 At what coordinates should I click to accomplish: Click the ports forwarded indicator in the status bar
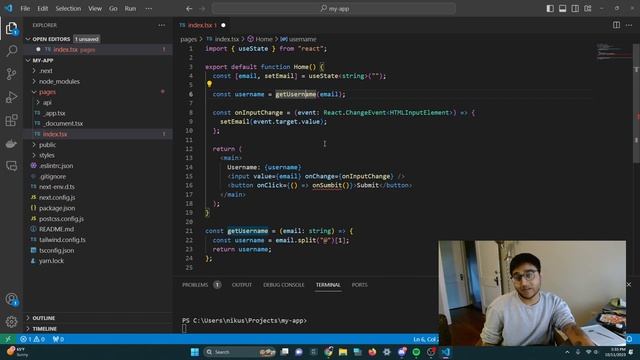coord(58,339)
